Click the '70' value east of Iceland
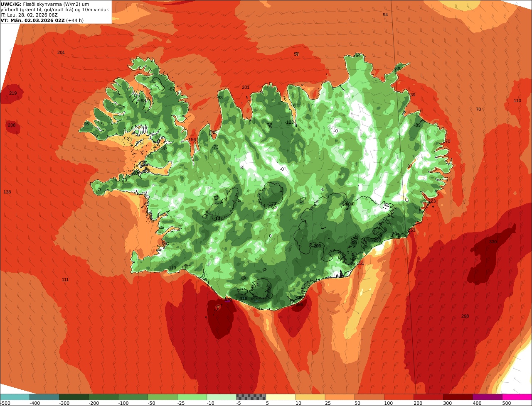Viewport: 532px width, 406px height. click(478, 109)
